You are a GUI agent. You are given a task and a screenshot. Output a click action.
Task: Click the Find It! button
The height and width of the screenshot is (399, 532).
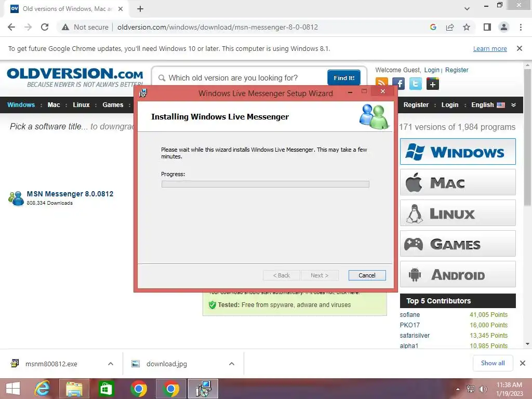(x=344, y=78)
